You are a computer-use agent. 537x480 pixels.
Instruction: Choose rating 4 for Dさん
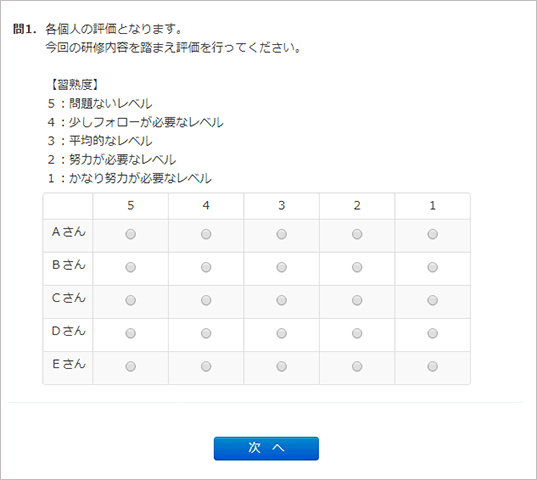coord(206,333)
